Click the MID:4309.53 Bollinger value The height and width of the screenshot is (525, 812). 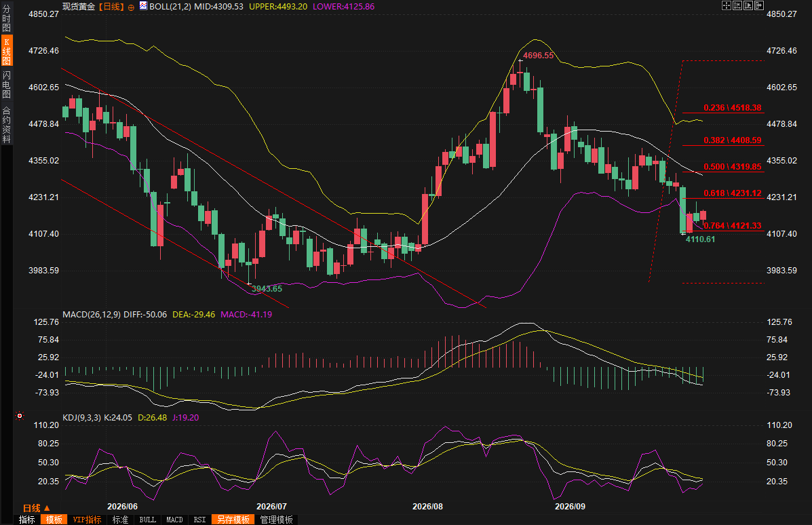click(x=218, y=7)
